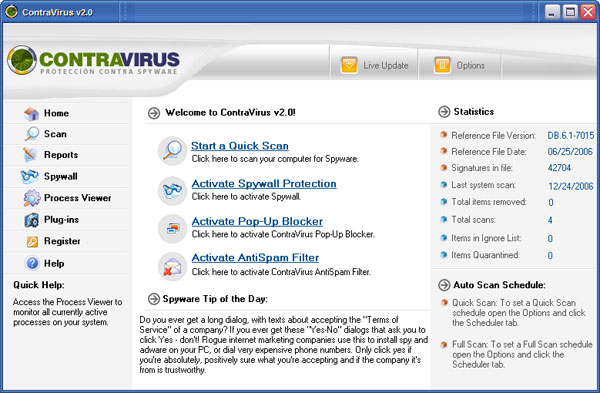Click the Live Update orange icon
Image resolution: width=600 pixels, height=393 pixels.
(349, 65)
